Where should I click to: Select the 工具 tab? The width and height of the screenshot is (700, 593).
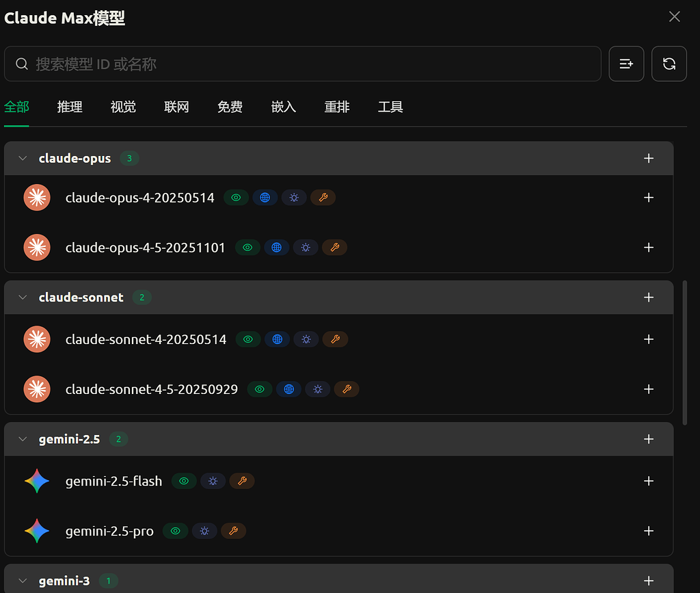tap(390, 107)
